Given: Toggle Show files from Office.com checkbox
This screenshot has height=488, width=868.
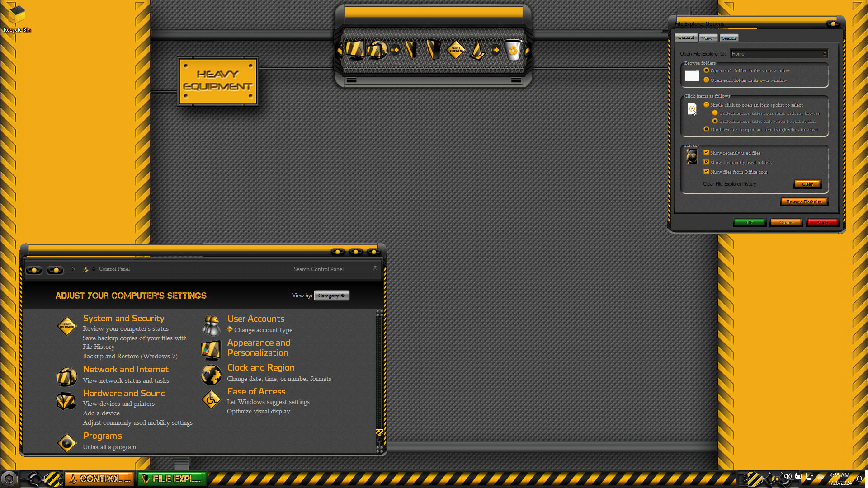Looking at the screenshot, I should coord(706,172).
